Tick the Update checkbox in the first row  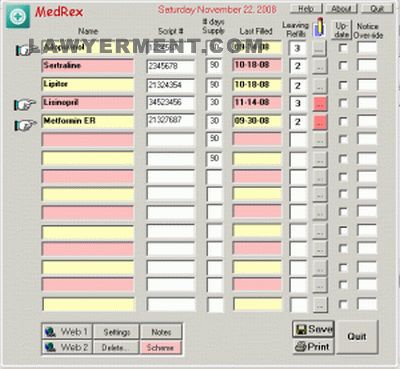click(342, 48)
